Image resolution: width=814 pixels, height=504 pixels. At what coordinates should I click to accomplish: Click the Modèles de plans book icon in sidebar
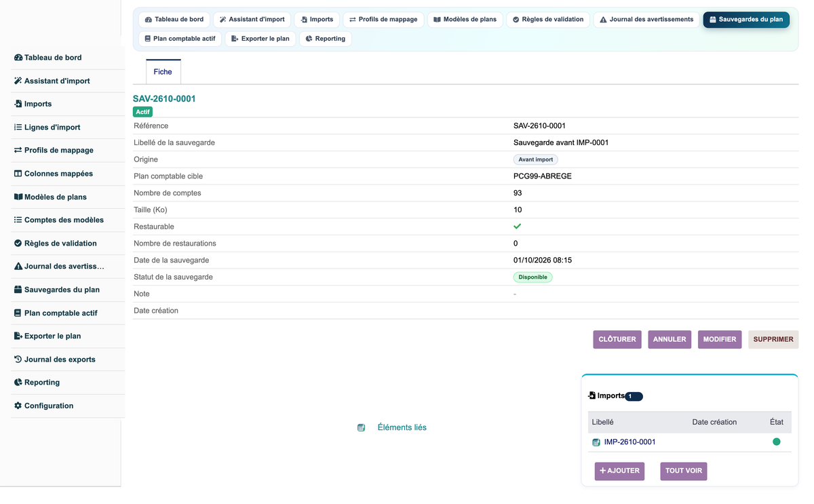(x=18, y=197)
